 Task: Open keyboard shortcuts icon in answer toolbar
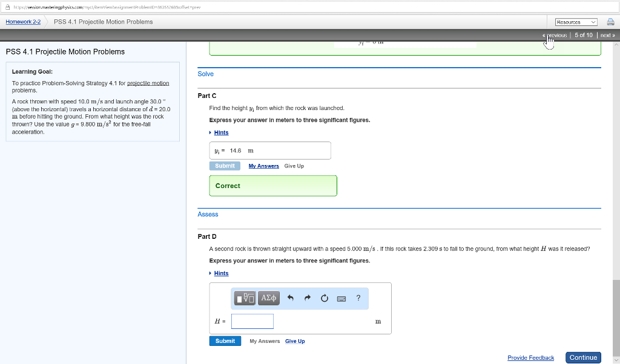(341, 298)
